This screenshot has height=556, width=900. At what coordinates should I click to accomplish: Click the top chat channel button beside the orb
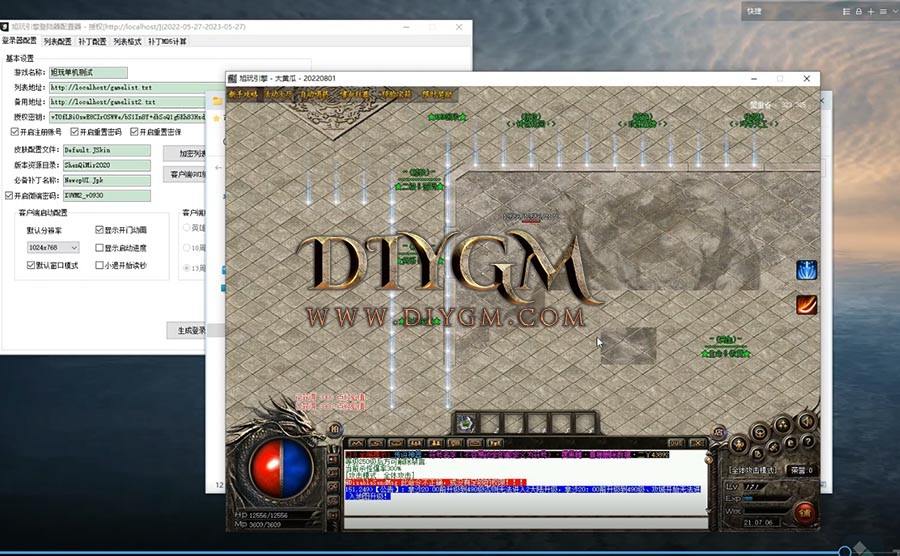[333, 459]
